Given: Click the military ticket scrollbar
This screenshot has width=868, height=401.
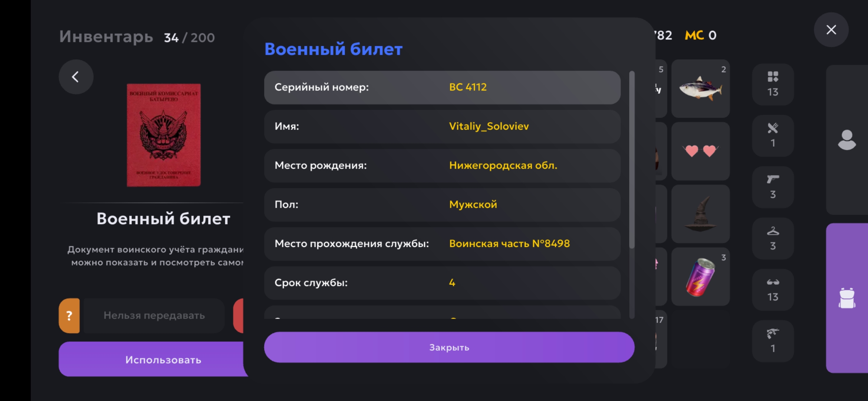Looking at the screenshot, I should [632, 160].
